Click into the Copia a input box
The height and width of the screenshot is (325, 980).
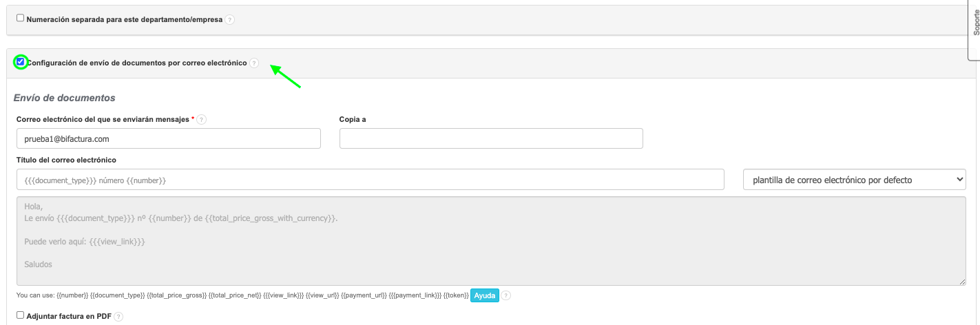(x=491, y=138)
